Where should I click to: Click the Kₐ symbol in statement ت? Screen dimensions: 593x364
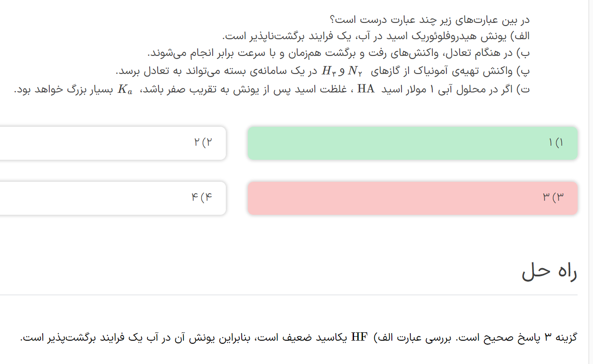click(x=125, y=90)
